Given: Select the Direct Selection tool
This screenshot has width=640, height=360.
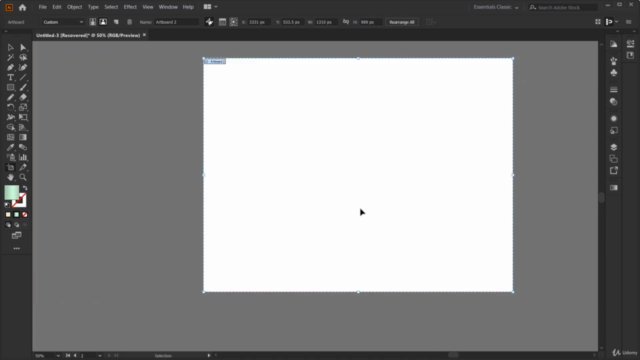Looking at the screenshot, I should point(23,47).
